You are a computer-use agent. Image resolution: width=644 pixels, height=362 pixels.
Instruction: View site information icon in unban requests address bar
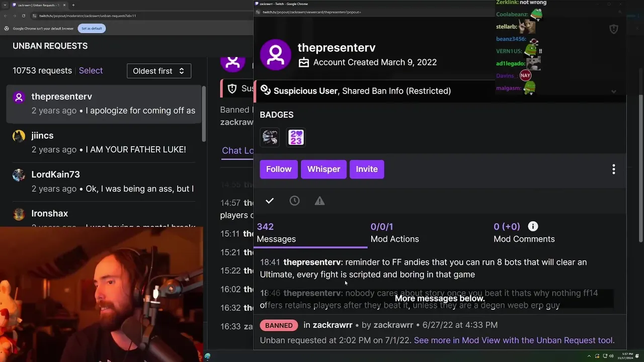pos(34,16)
